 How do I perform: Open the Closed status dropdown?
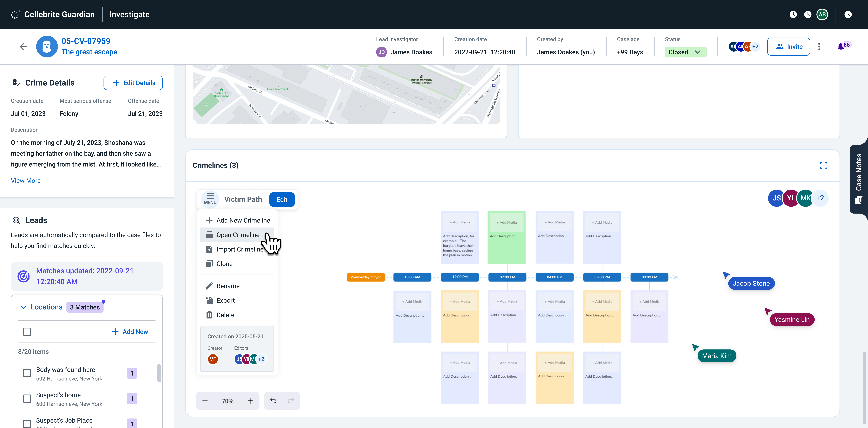pyautogui.click(x=685, y=52)
